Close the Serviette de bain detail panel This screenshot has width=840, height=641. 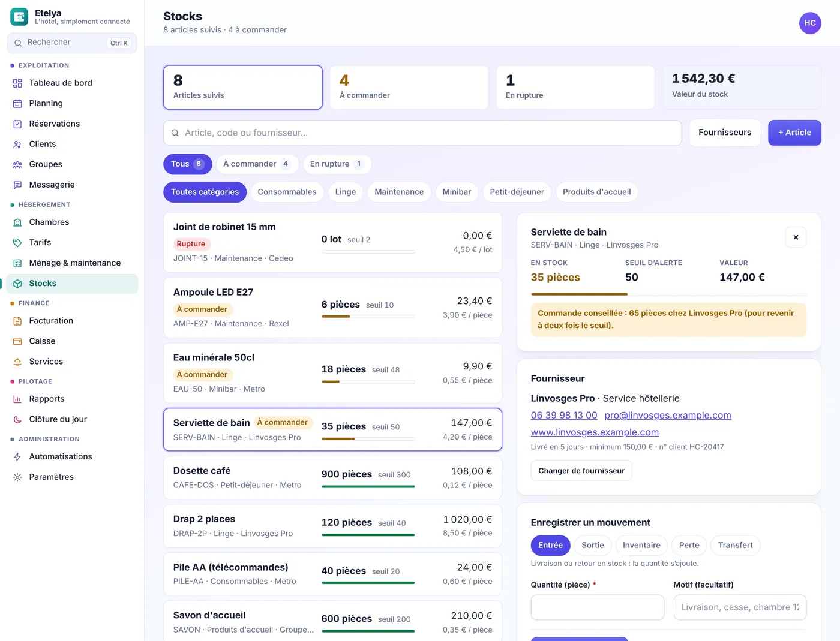[x=796, y=237]
